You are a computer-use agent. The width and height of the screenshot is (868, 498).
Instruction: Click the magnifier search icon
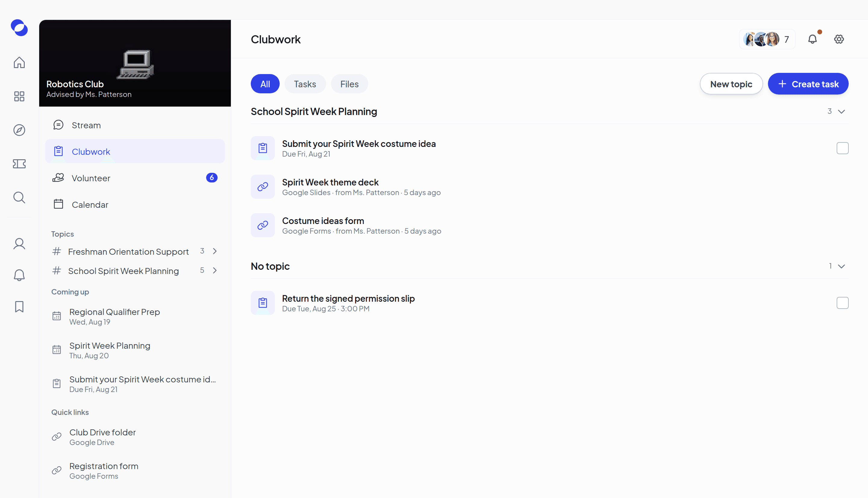tap(19, 197)
